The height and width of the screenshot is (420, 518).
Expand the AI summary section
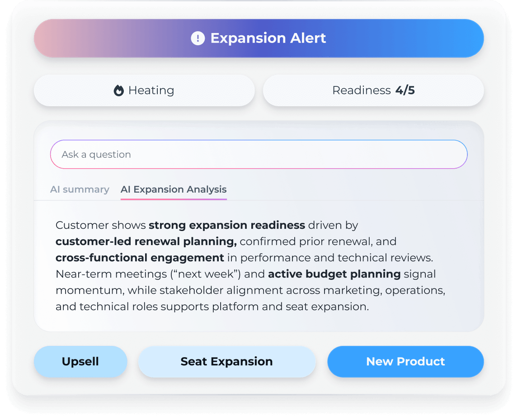[x=80, y=189]
